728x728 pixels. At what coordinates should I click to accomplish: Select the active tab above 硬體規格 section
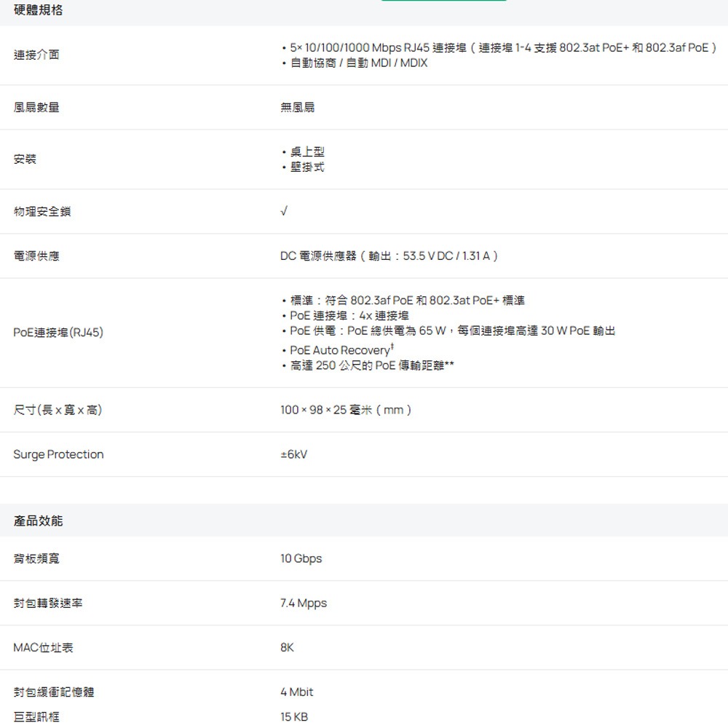(443, 2)
